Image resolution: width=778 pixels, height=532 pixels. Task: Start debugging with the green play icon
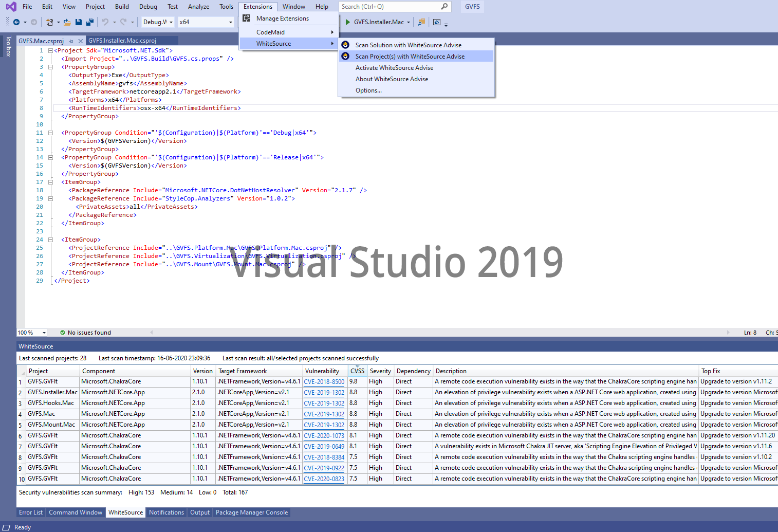click(348, 22)
